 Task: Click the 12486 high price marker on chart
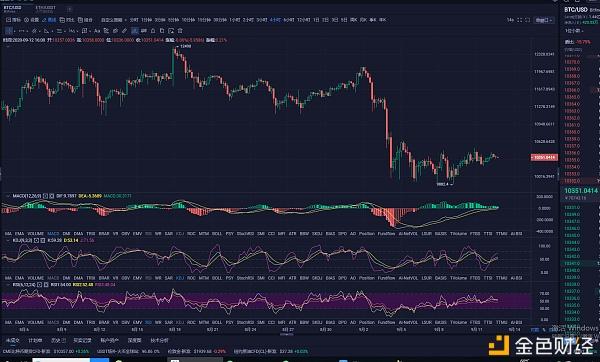186,46
